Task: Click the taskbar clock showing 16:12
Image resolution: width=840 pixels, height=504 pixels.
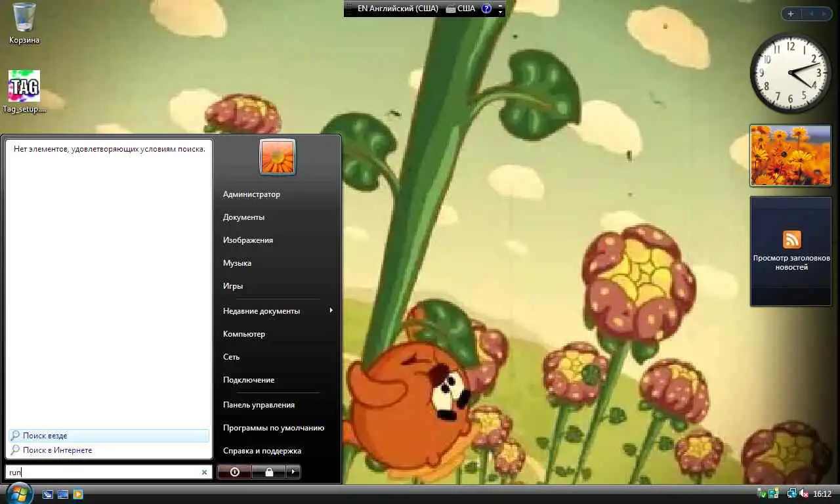Action: click(x=822, y=494)
